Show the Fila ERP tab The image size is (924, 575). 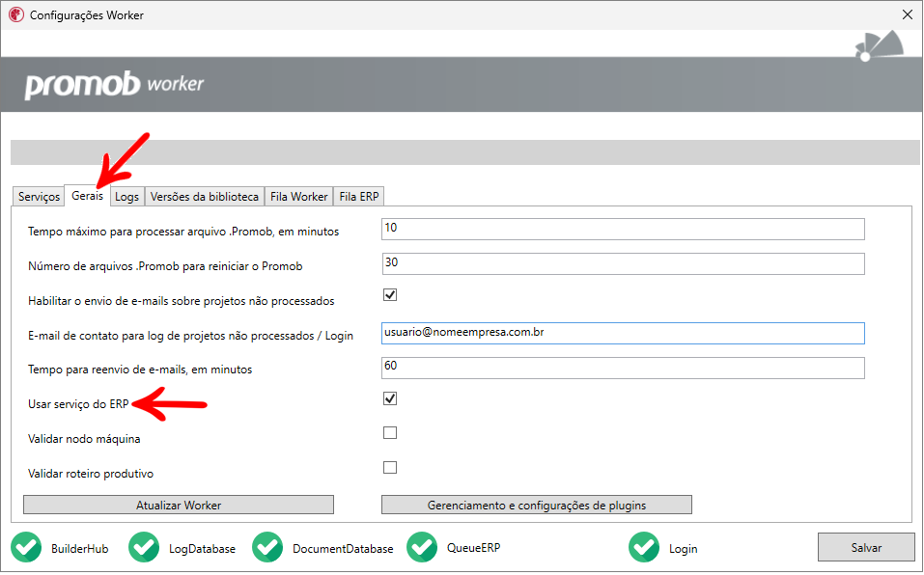coord(359,197)
